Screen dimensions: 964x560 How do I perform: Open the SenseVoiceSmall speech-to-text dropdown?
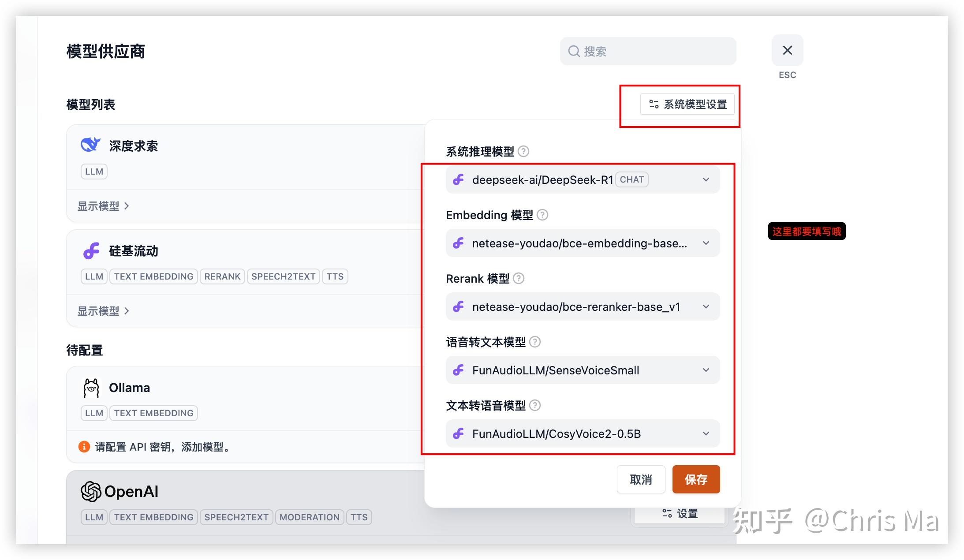(582, 370)
